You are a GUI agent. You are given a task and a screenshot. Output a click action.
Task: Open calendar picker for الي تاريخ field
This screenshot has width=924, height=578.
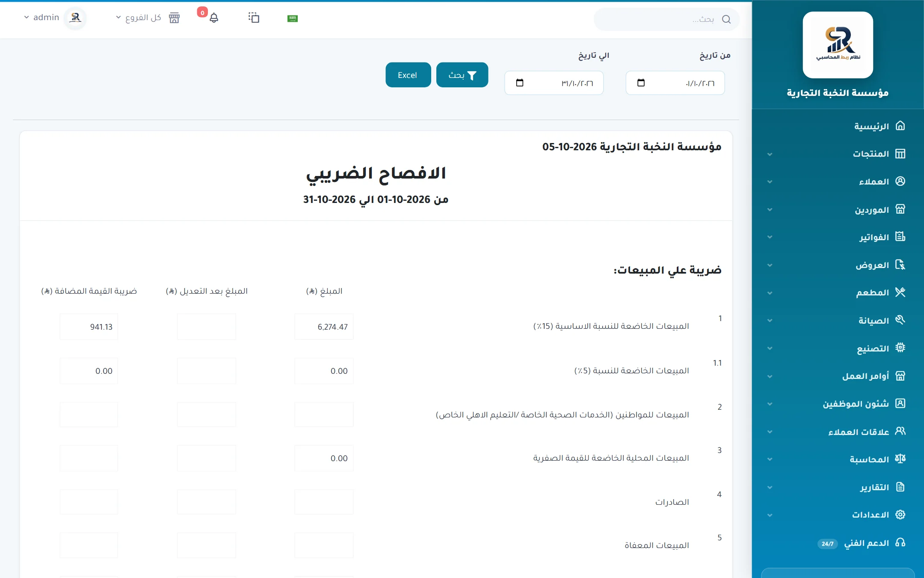520,83
